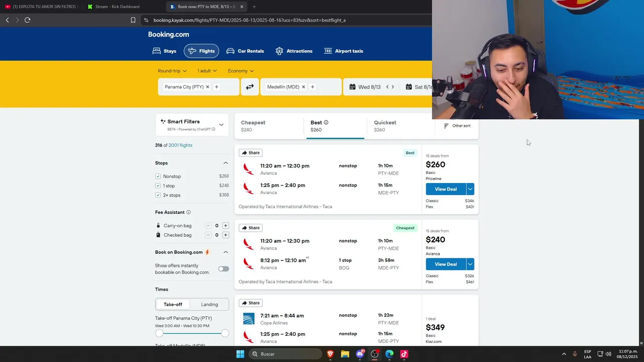
Task: Open dropdown arrow beside $260 View Deal
Action: tap(470, 189)
